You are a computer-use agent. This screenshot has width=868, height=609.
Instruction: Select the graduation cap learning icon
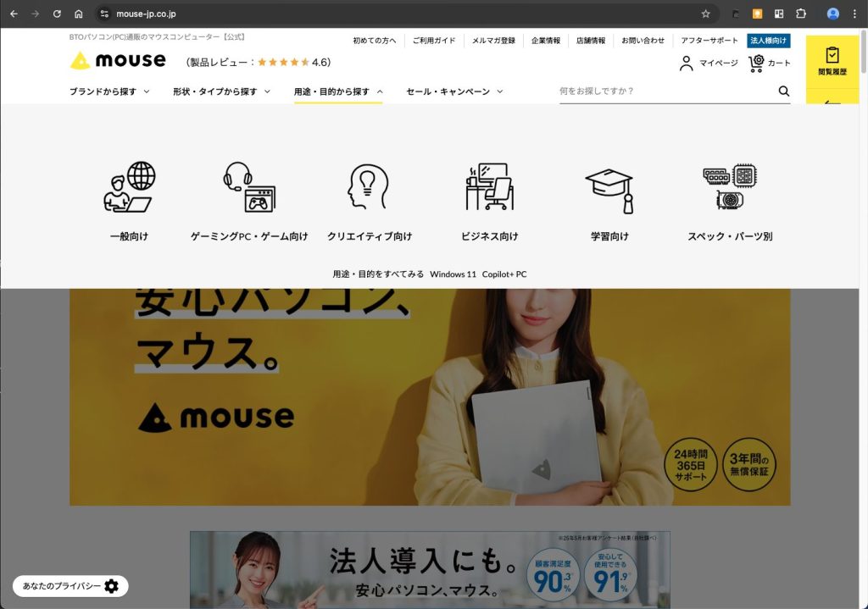[x=609, y=191]
